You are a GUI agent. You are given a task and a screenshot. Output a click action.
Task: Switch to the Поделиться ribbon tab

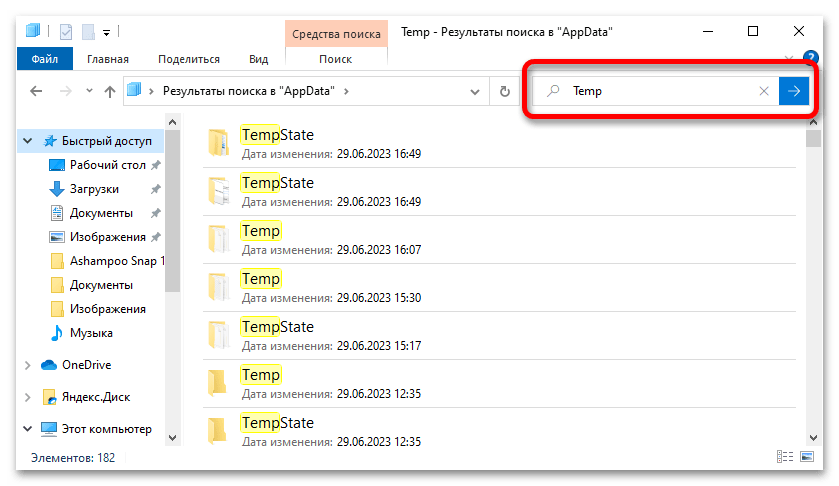coord(188,59)
